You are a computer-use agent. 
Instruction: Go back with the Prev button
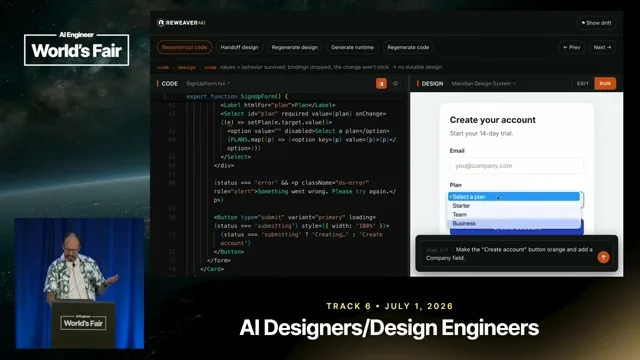coord(571,47)
